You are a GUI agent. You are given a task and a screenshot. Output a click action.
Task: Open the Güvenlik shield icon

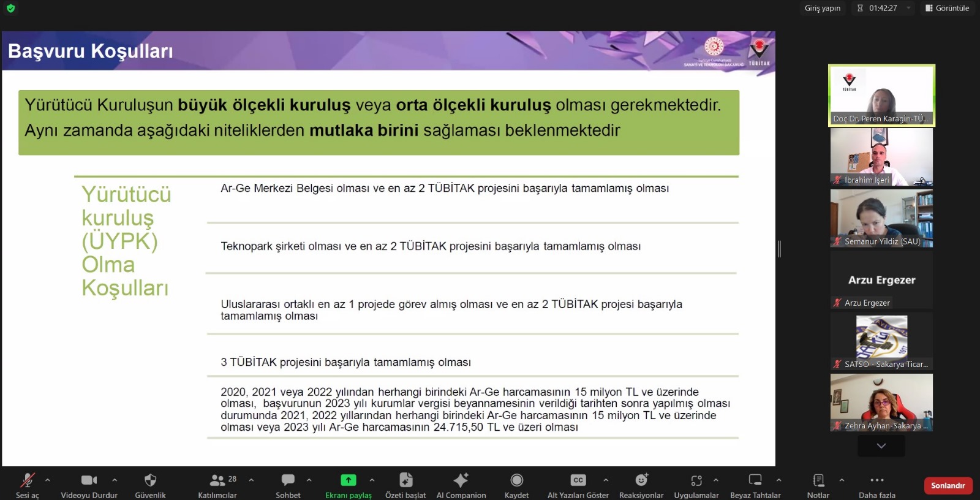coord(150,480)
